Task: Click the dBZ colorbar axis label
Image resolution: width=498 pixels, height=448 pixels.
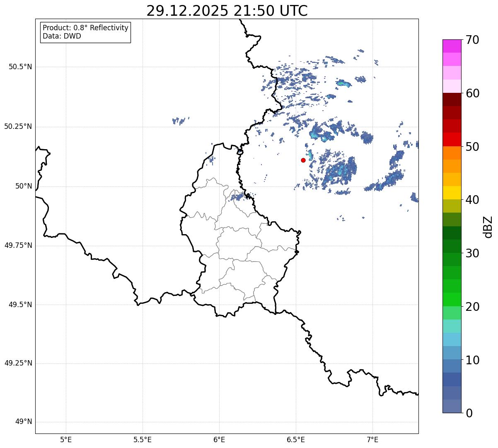Action: point(488,227)
